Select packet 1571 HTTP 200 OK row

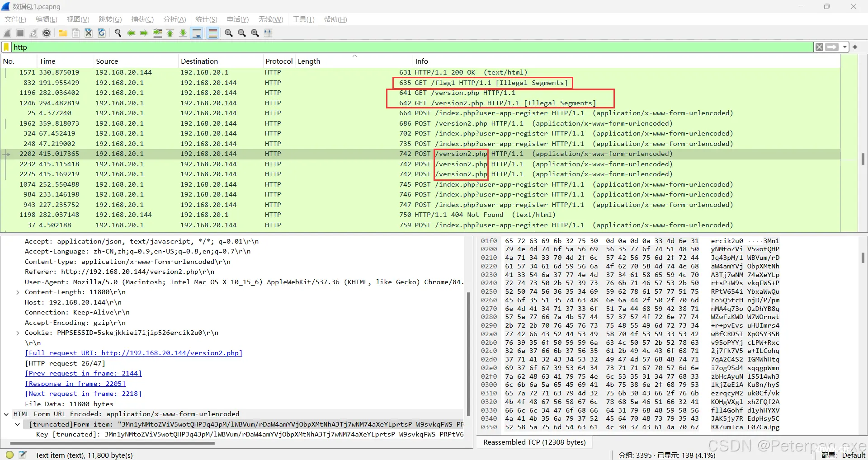click(x=420, y=72)
